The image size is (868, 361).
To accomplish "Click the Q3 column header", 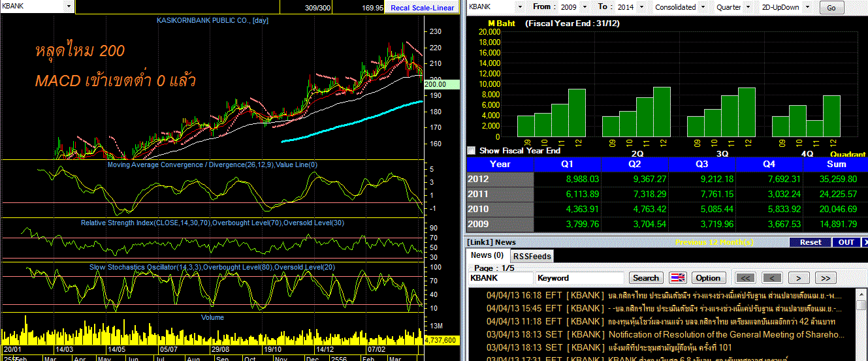I will coord(702,164).
